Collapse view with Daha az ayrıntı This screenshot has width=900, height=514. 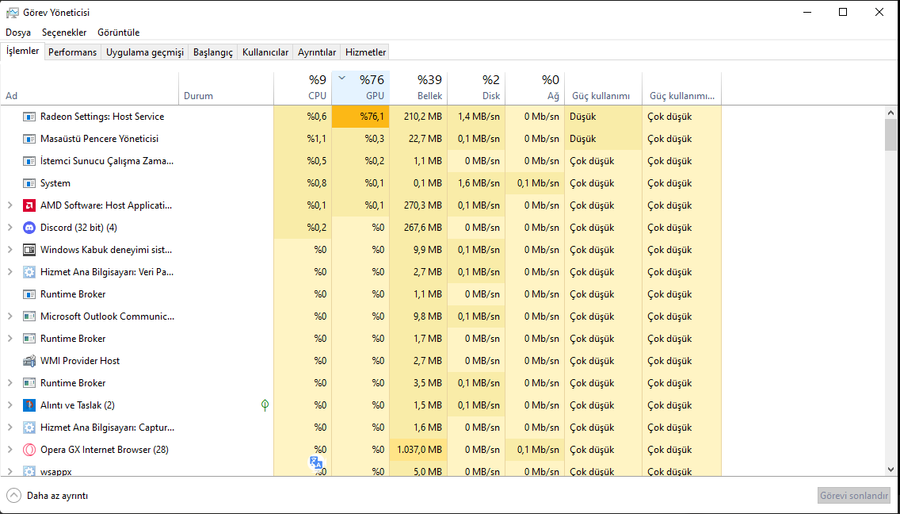pyautogui.click(x=48, y=496)
